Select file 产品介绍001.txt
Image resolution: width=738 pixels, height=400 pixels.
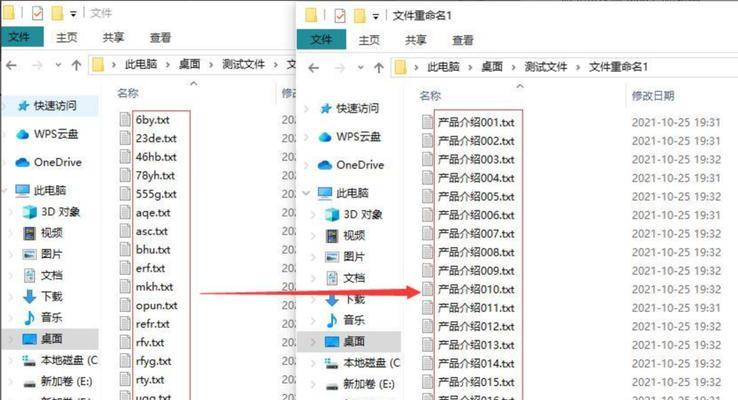coord(476,122)
